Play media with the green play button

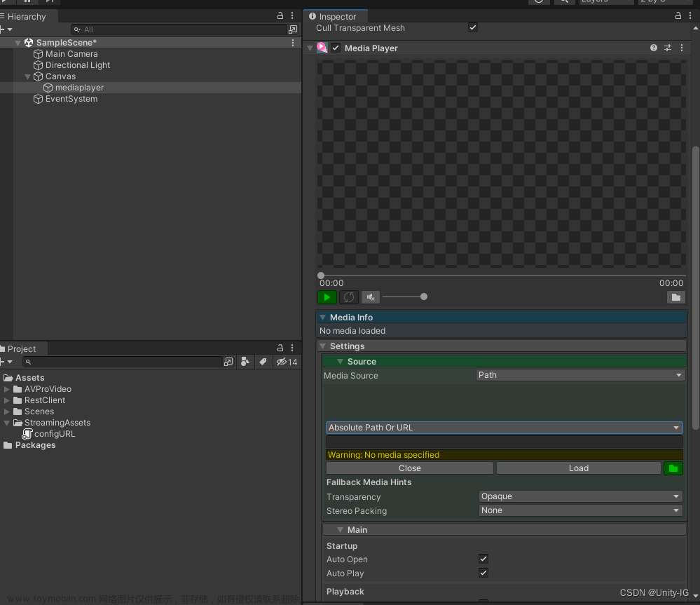(x=327, y=297)
